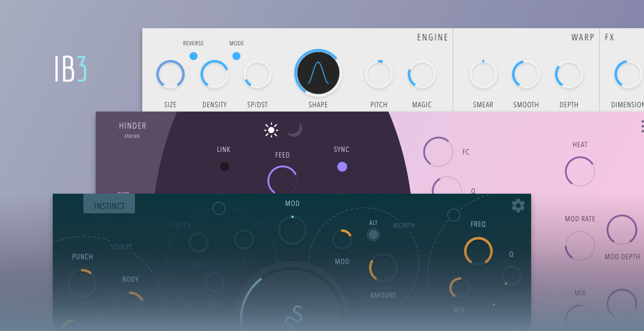The width and height of the screenshot is (644, 331).
Task: Click the link chain icon near BODY
Action: click(x=99, y=320)
